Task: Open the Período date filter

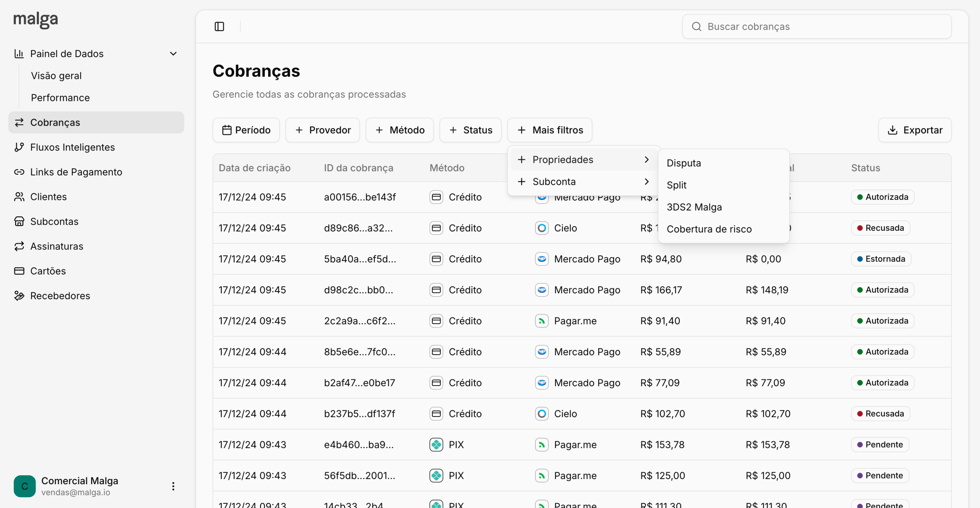Action: click(246, 130)
